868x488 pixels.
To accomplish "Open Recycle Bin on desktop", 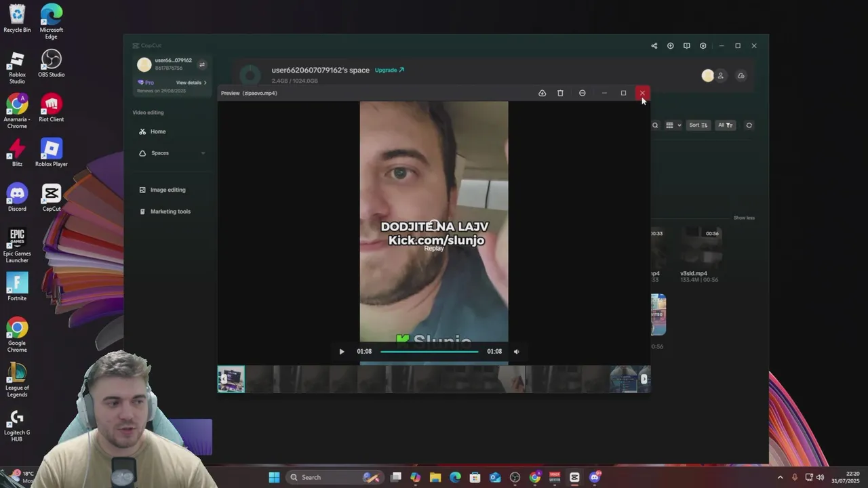I will [x=17, y=18].
